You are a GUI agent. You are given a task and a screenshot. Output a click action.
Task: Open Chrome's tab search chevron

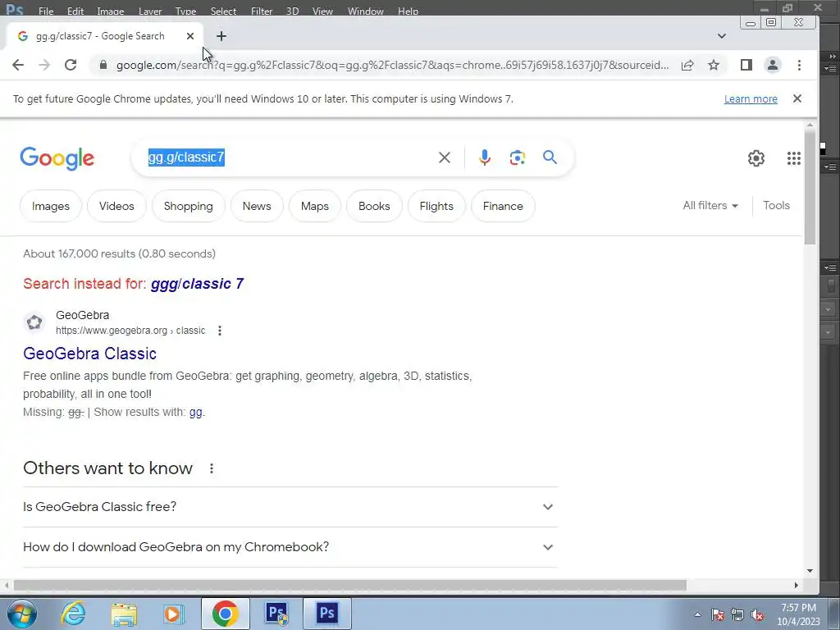(722, 36)
